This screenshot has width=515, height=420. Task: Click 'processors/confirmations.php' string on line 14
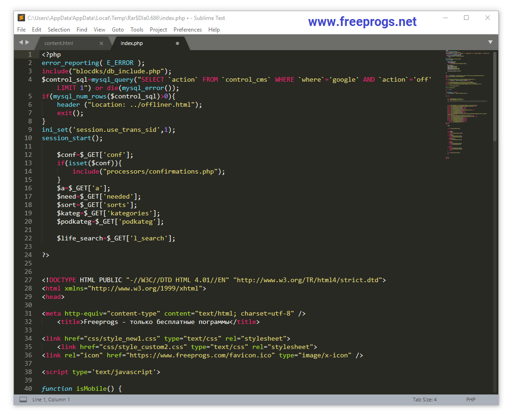161,172
